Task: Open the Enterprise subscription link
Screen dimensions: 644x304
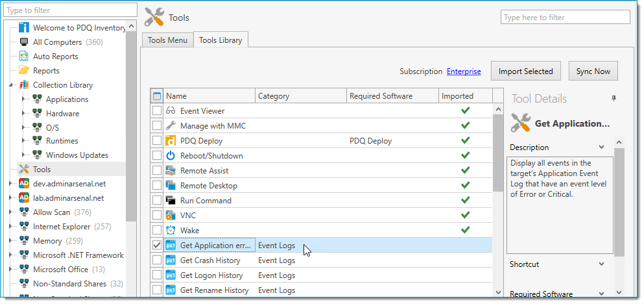Action: [x=464, y=71]
